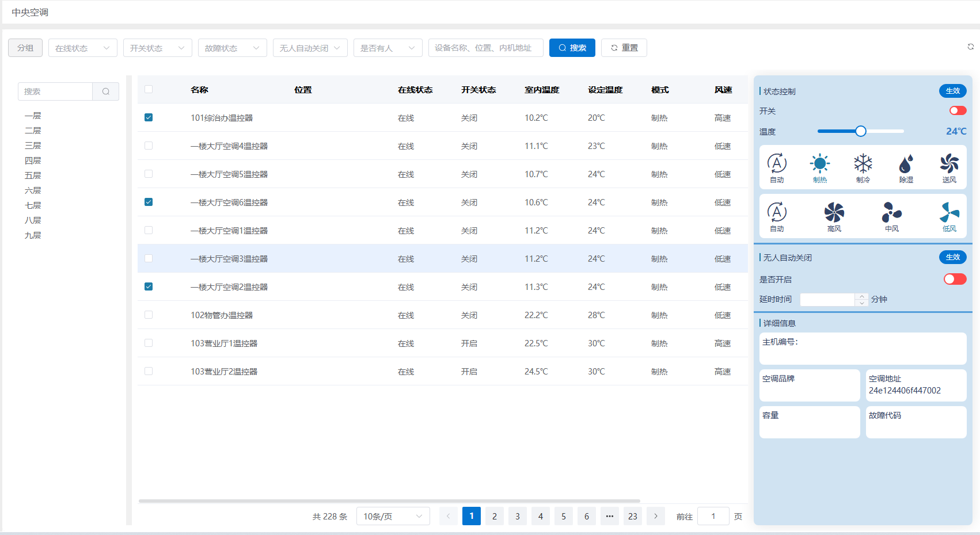The width and height of the screenshot is (980, 535).
Task: Set fan speed to low wind
Action: click(x=949, y=213)
